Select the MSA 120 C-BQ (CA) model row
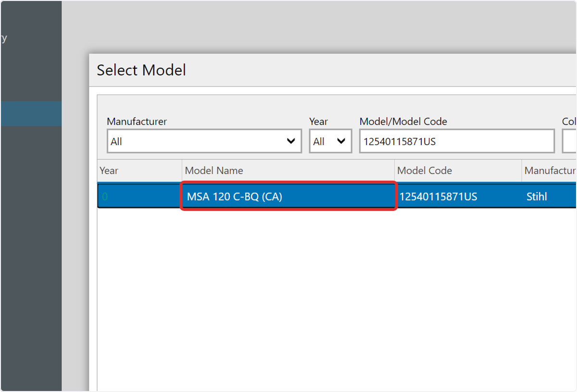The width and height of the screenshot is (577, 392). click(x=337, y=196)
